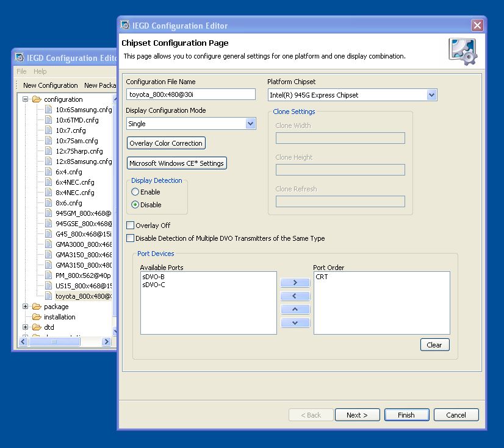Open the Platform Chipset dropdown
Viewport: 504px width, 448px height.
(x=431, y=95)
